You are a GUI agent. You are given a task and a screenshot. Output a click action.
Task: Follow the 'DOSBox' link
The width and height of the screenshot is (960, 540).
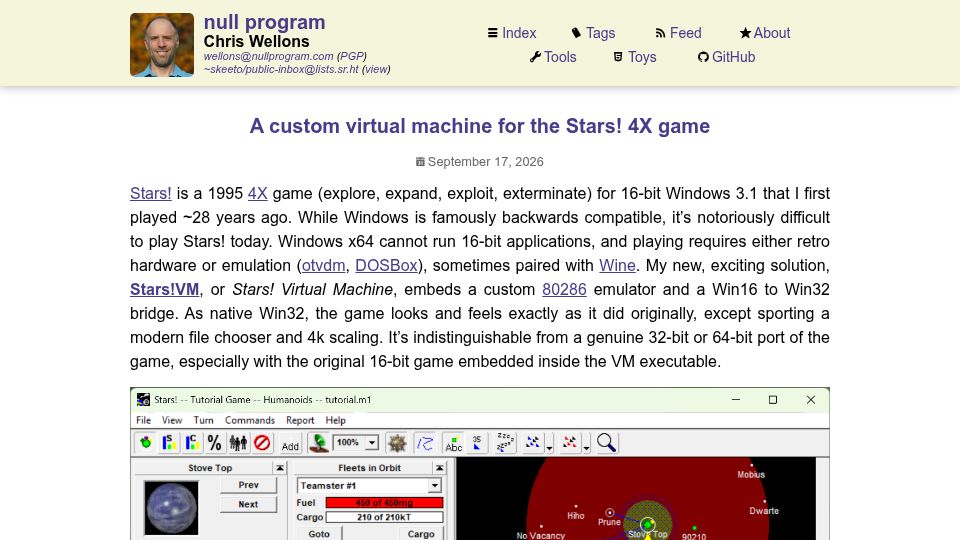click(x=386, y=266)
